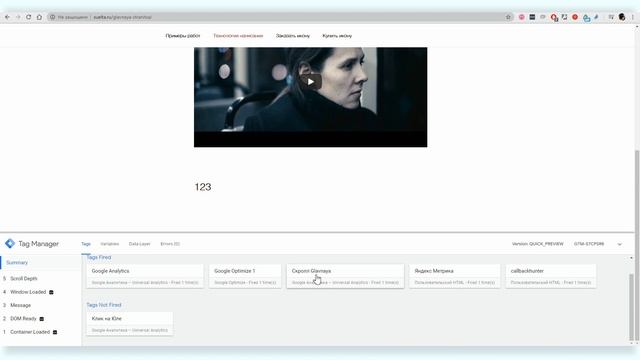Select event 3 Message
Screen dimensions: 640x360
point(41,305)
